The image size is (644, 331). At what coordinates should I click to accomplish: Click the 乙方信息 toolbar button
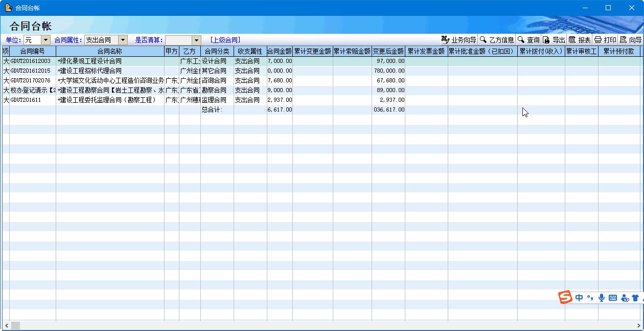point(497,40)
